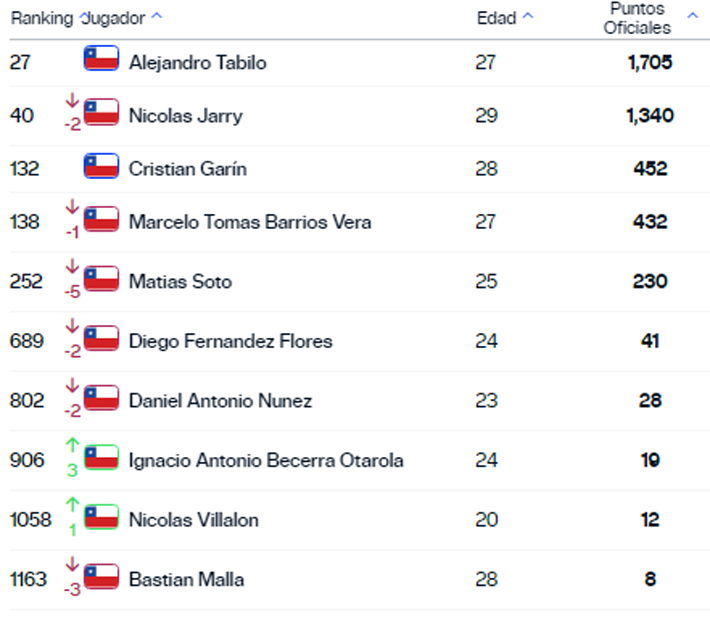Click 1,705 points for Tabilo
This screenshot has height=628, width=710.
coord(649,62)
